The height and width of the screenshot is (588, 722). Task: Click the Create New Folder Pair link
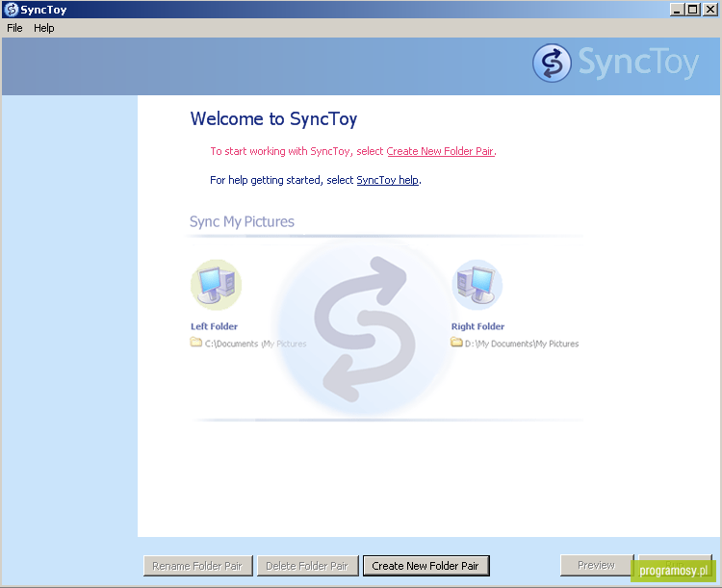[440, 151]
